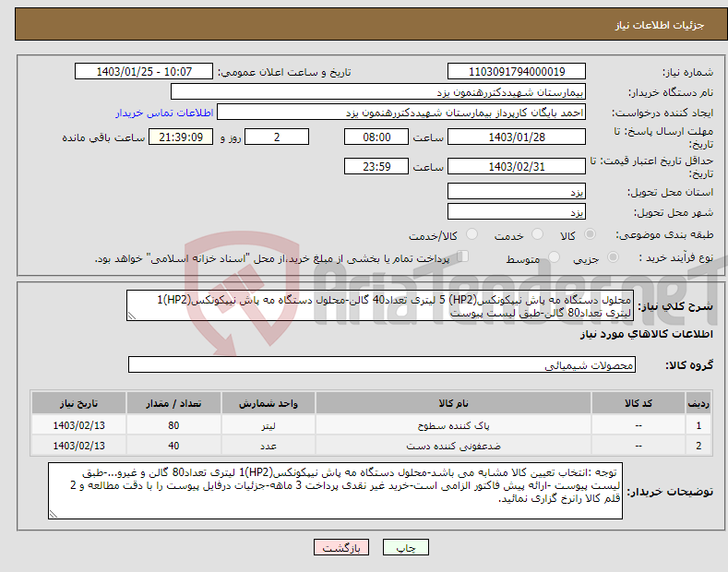This screenshot has height=572, width=728.
Task: Click the validity time field 23:59
Action: [x=376, y=166]
